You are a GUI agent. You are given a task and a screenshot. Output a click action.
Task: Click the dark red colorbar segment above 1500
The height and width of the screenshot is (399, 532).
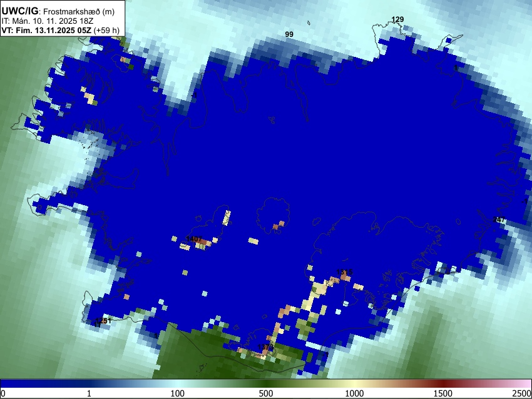[443, 383]
